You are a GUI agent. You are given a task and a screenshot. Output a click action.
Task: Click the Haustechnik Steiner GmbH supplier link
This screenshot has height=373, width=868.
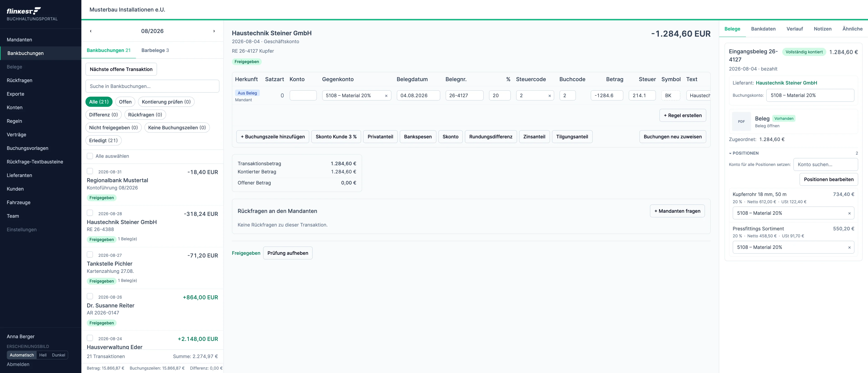coord(786,83)
